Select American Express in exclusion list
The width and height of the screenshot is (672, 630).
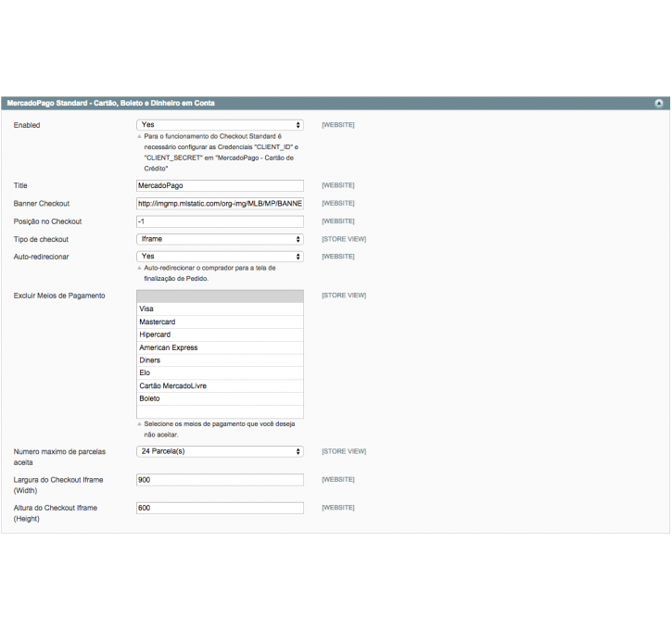click(x=220, y=347)
